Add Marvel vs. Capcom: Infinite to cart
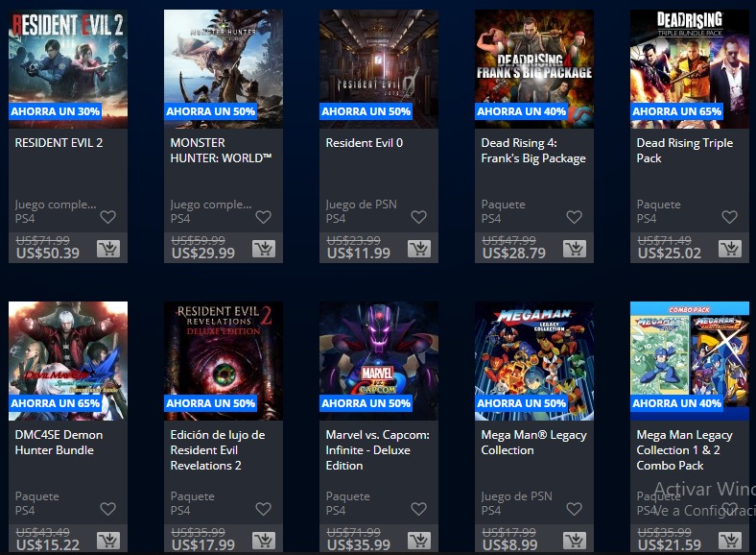Image resolution: width=756 pixels, height=555 pixels. pos(419,541)
